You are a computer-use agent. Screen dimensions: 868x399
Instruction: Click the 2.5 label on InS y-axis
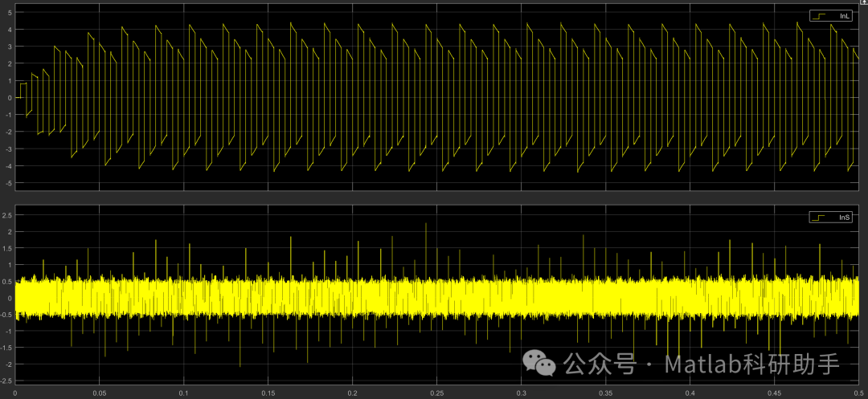pos(6,215)
